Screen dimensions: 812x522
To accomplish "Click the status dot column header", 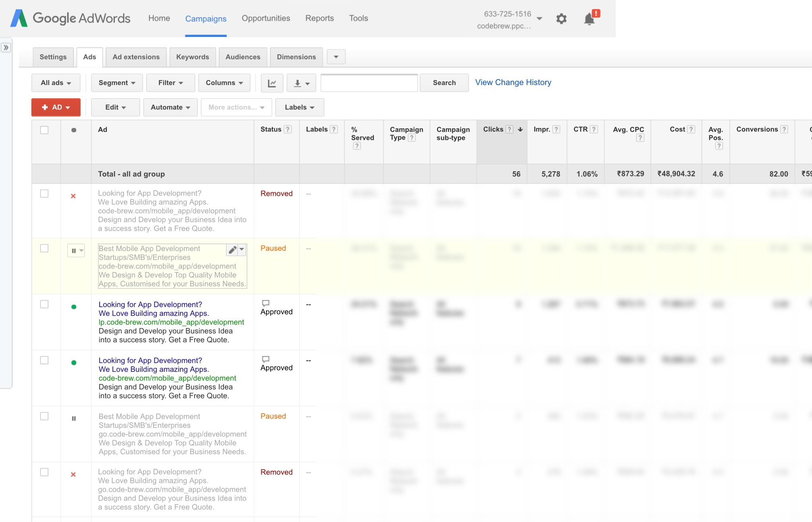I will click(74, 130).
